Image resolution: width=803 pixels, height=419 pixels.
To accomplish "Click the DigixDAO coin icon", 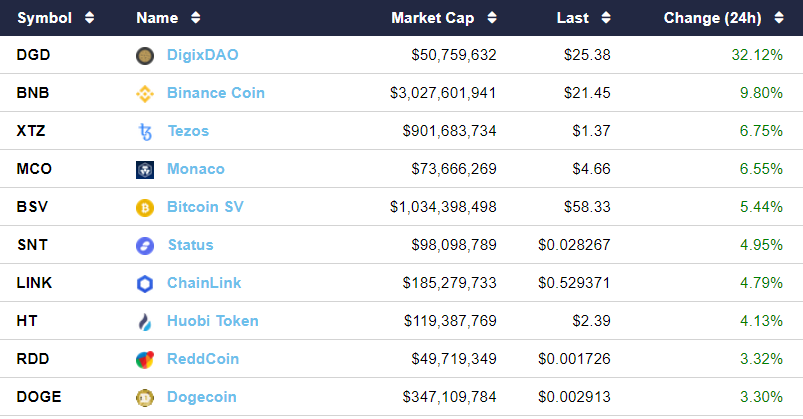I will (x=145, y=56).
